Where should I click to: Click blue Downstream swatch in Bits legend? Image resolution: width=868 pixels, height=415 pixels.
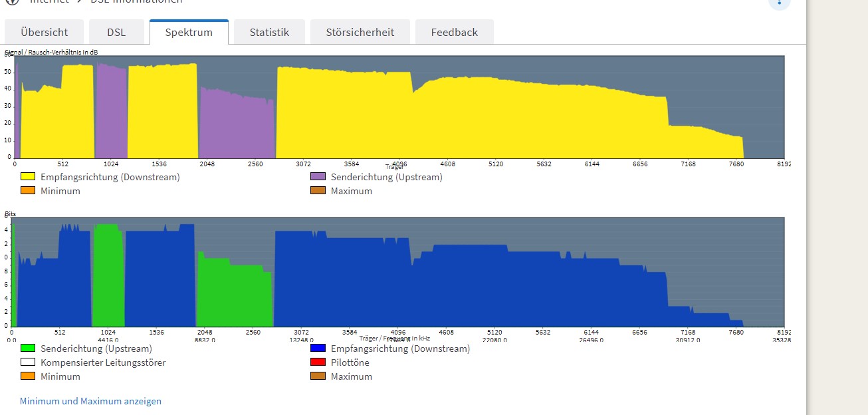(318, 348)
